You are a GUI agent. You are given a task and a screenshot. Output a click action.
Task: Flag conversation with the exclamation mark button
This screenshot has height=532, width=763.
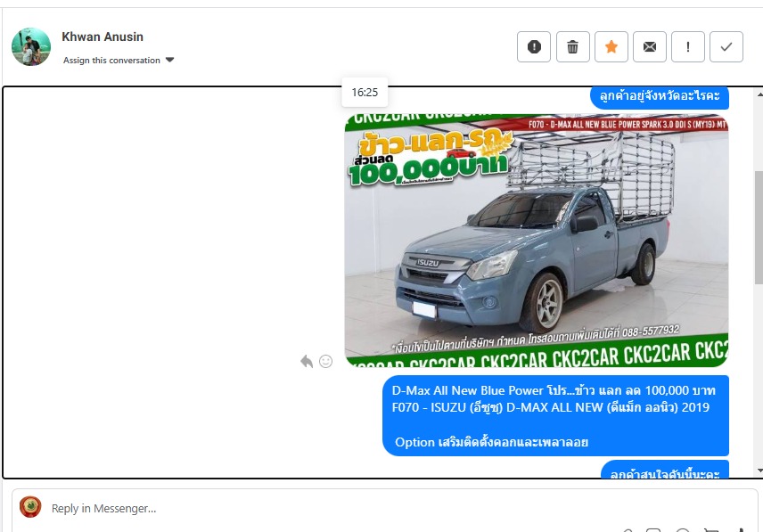[x=688, y=47]
